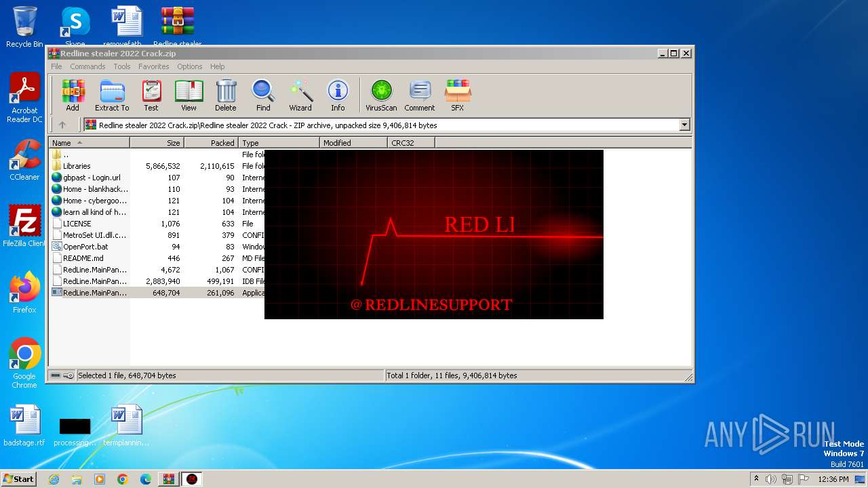Click the Start button
868x488 pixels.
coord(19,479)
